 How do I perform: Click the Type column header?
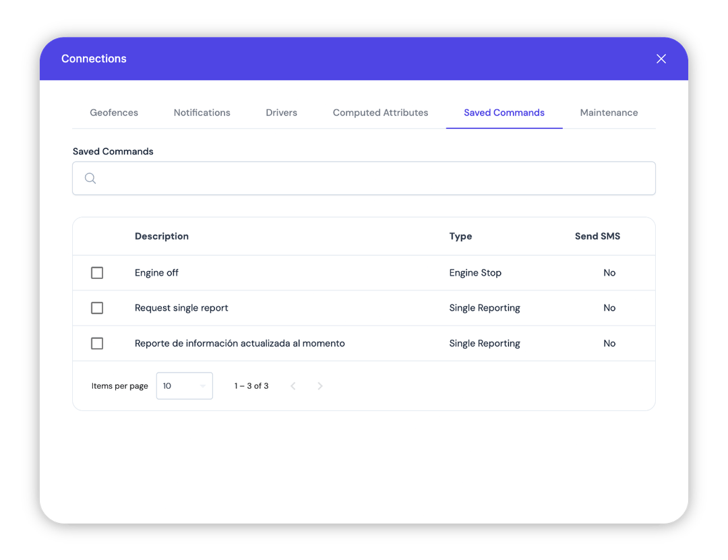460,237
